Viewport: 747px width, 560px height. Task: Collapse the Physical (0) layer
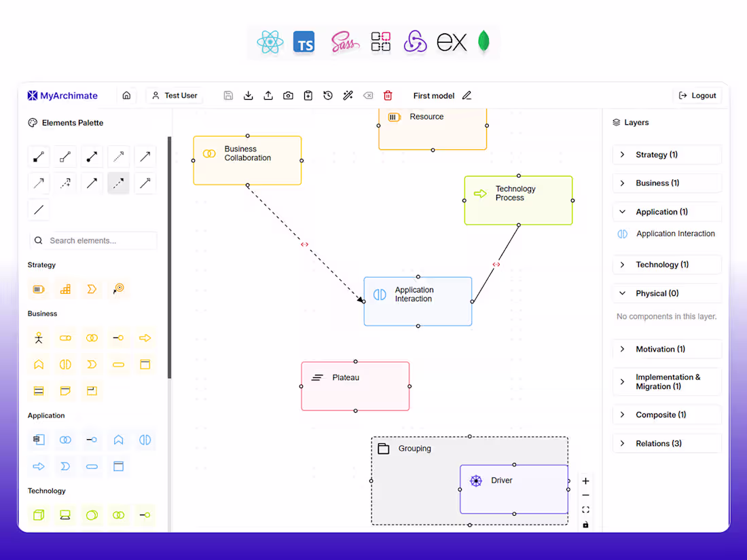pyautogui.click(x=667, y=293)
